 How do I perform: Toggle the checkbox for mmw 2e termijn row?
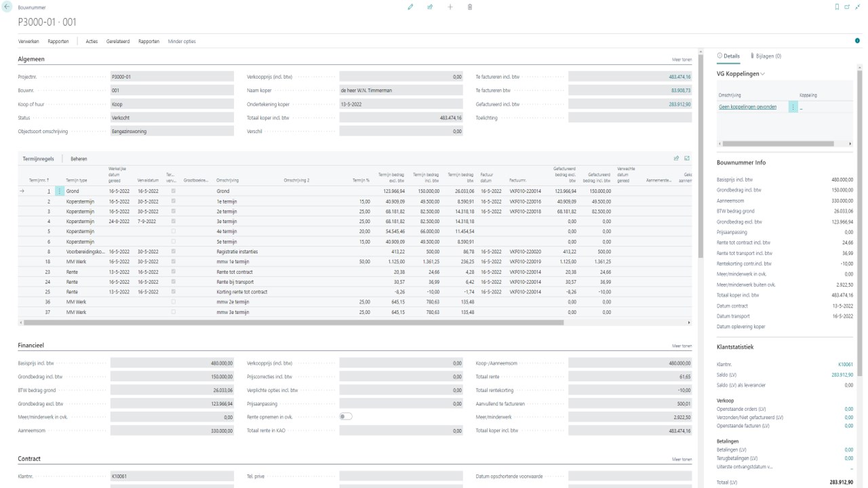pos(173,302)
